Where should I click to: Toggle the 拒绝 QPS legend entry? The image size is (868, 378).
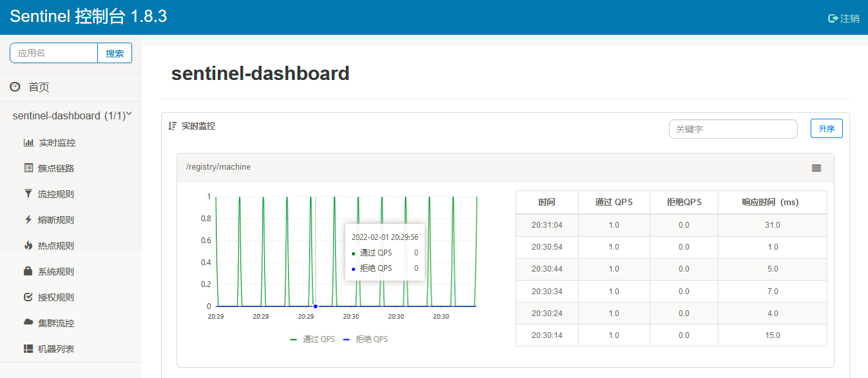tap(365, 339)
